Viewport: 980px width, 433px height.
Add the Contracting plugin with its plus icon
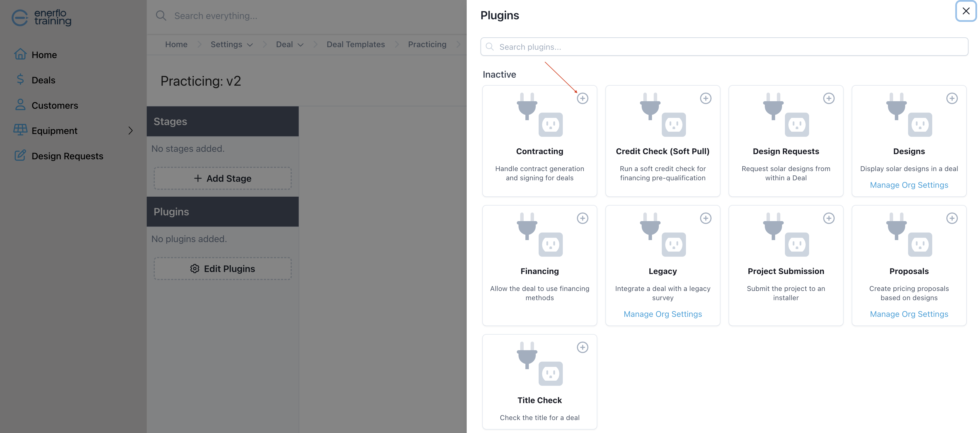tap(582, 98)
